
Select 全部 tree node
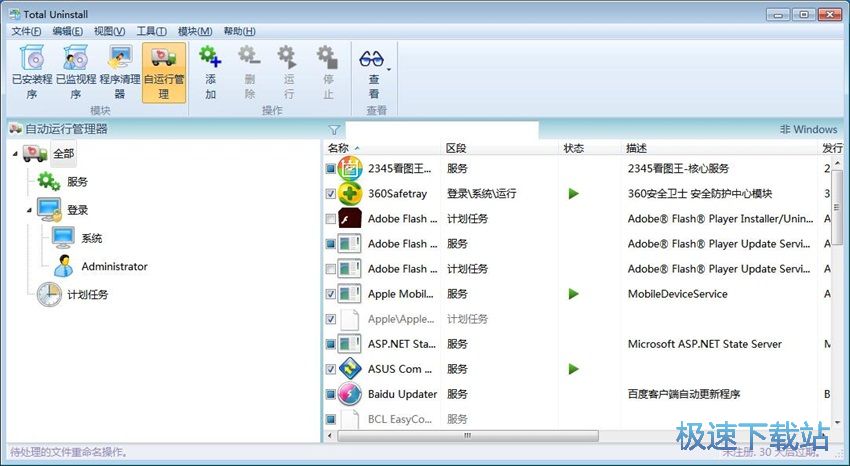pyautogui.click(x=63, y=153)
